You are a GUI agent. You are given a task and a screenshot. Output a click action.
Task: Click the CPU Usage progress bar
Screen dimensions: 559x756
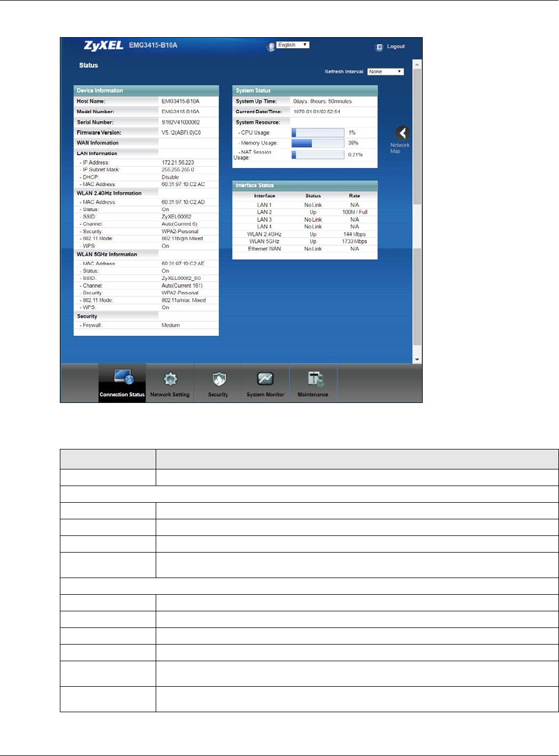(x=318, y=132)
